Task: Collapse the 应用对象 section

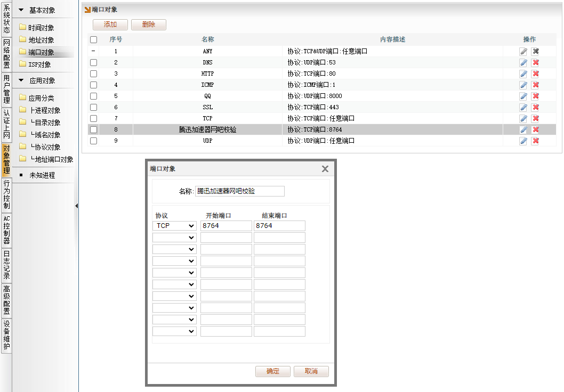Action: [21, 80]
